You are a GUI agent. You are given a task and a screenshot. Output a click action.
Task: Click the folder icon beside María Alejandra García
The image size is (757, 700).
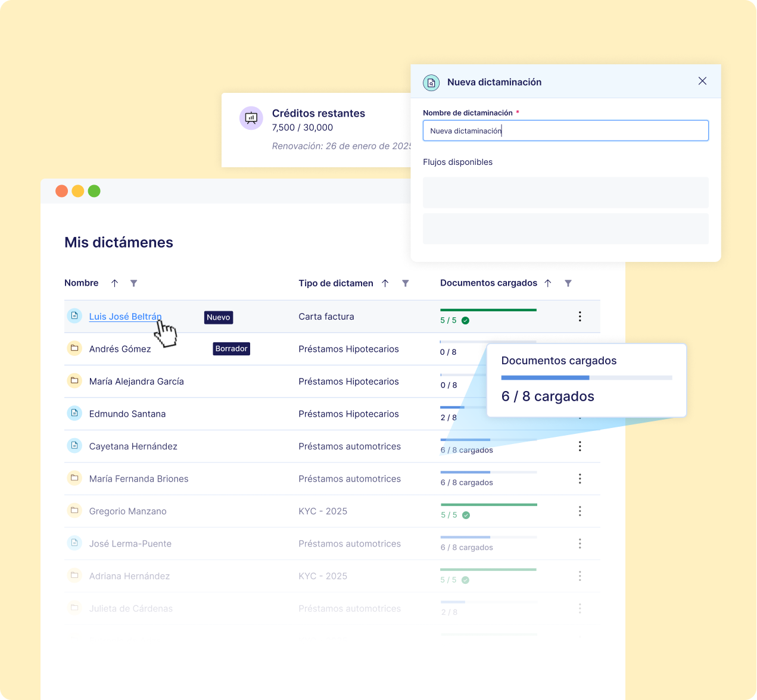(74, 380)
